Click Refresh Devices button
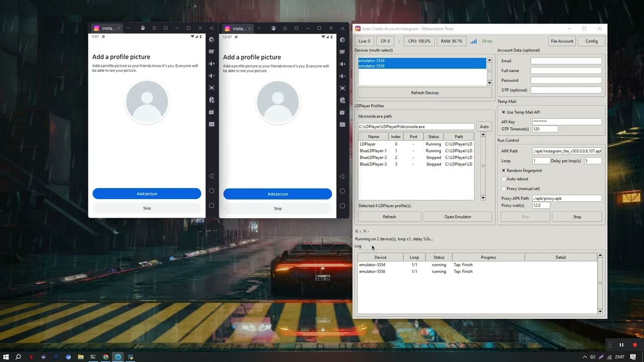The height and width of the screenshot is (362, 644). click(x=425, y=93)
